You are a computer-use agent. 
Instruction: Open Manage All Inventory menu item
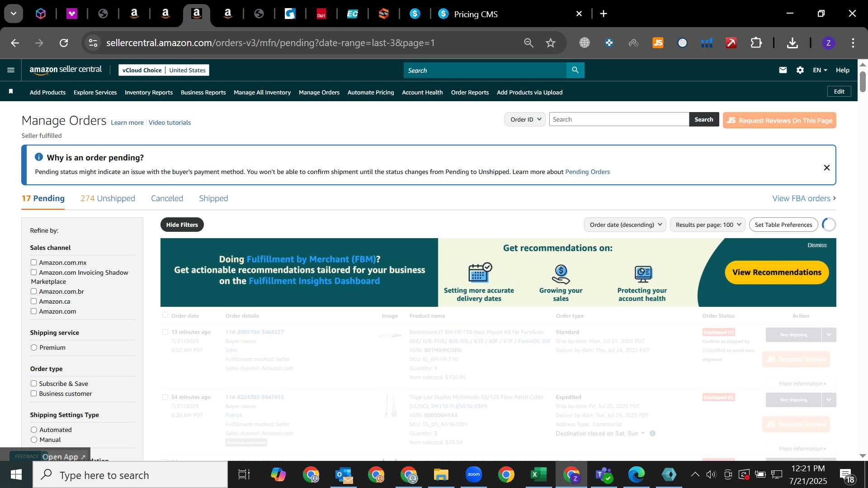262,92
